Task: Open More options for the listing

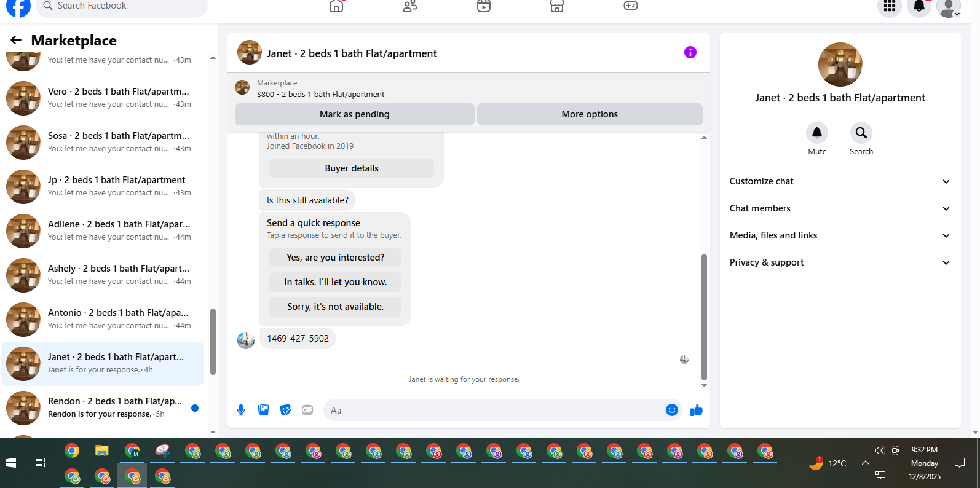Action: click(590, 114)
